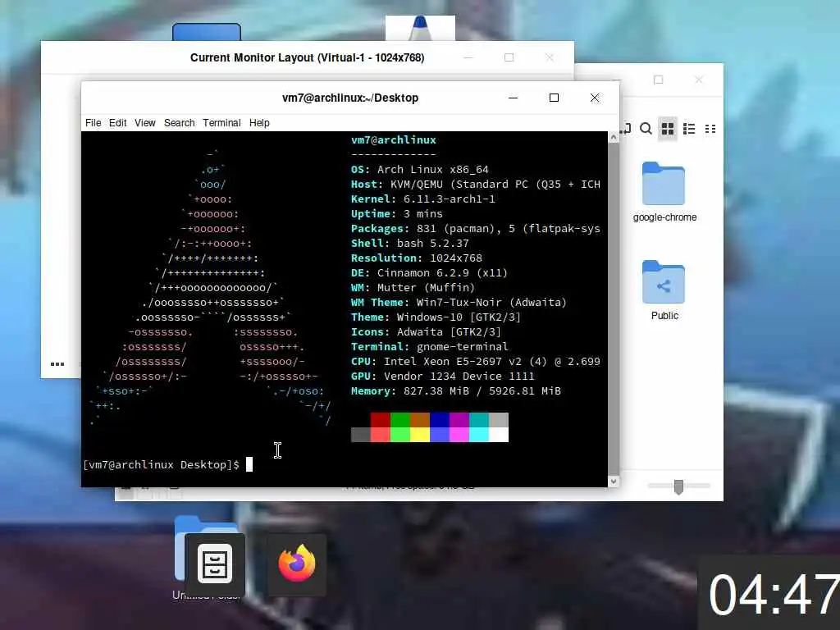Open the file manager (Files) launcher icon
The image size is (840, 630).
[215, 564]
